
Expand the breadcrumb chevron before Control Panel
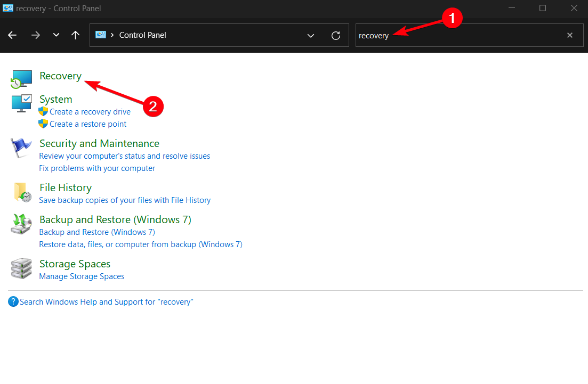(112, 35)
